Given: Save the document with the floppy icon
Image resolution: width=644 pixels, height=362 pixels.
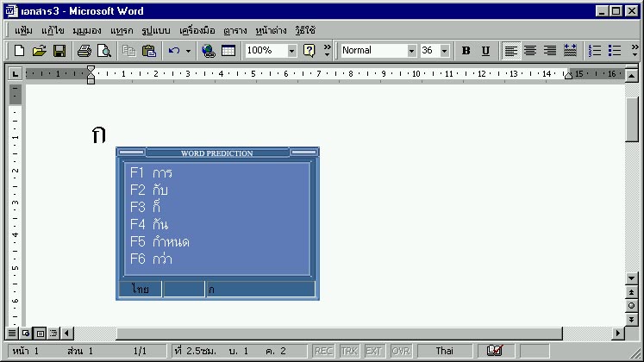Looking at the screenshot, I should (x=59, y=51).
